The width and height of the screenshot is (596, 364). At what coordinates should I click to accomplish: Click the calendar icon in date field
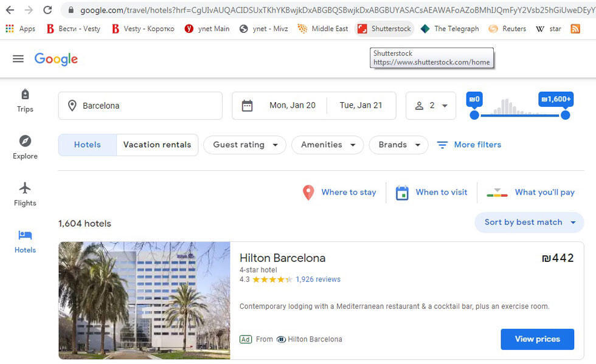coord(247,106)
